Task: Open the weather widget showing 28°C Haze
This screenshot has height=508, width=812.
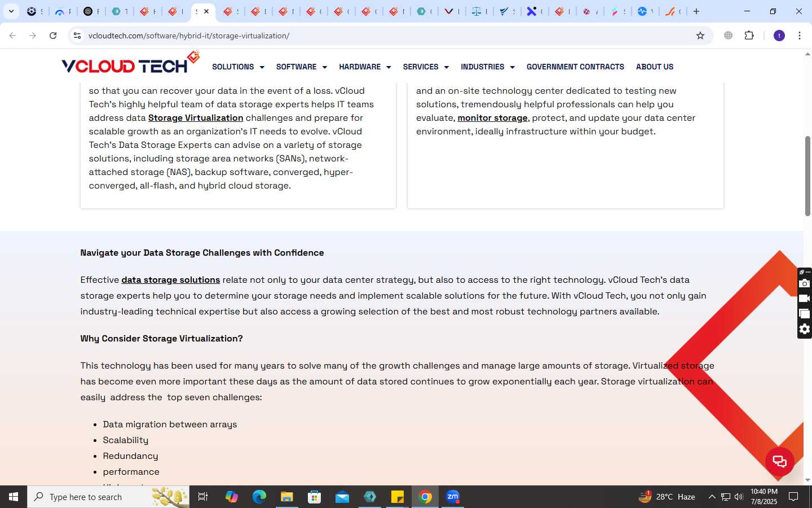Action: (x=667, y=497)
